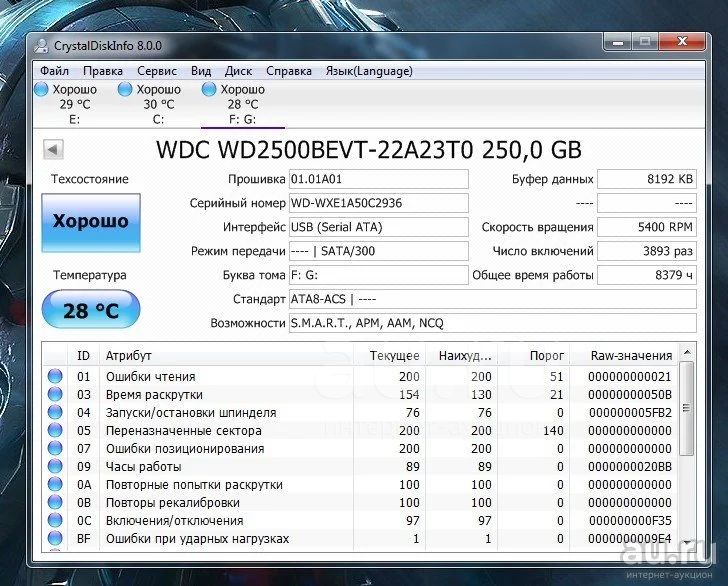This screenshot has width=728, height=586.
Task: Click the status orb for Часы работы
Action: coord(55,466)
